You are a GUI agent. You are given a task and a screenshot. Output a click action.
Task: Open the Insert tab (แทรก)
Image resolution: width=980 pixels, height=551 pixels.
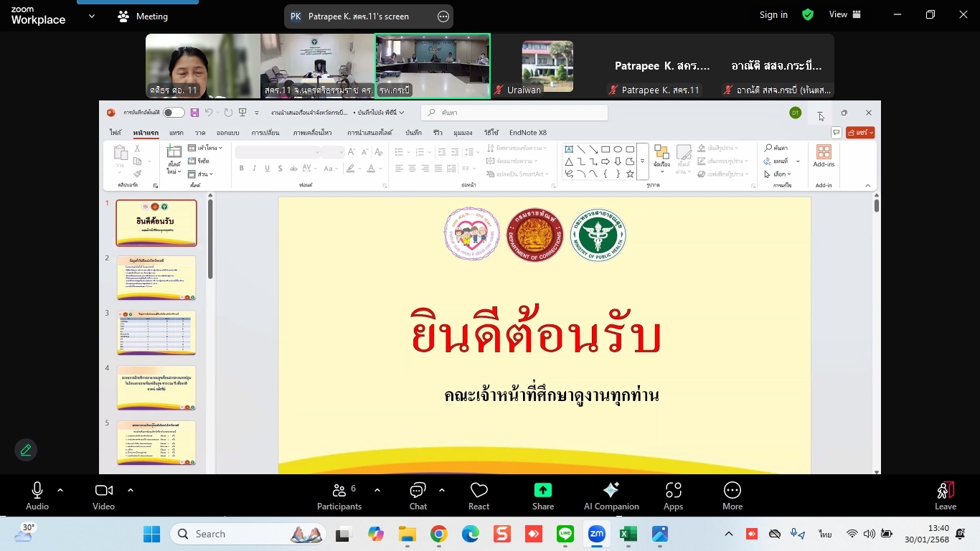coord(176,133)
